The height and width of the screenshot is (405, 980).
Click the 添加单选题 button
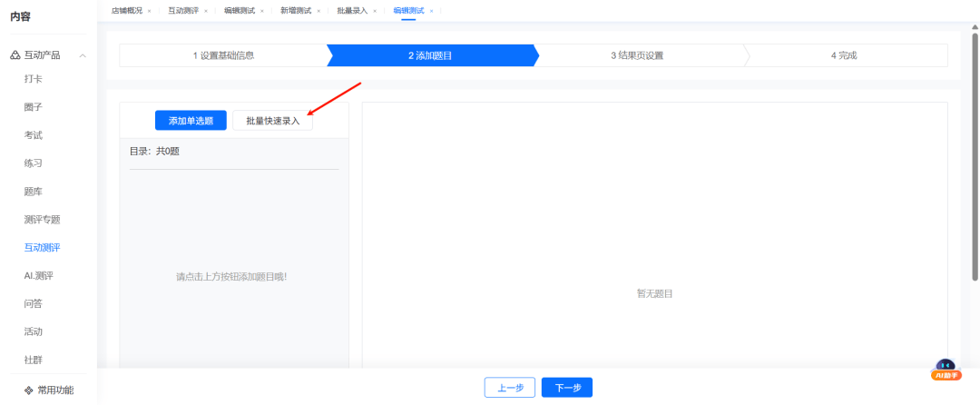coord(191,121)
